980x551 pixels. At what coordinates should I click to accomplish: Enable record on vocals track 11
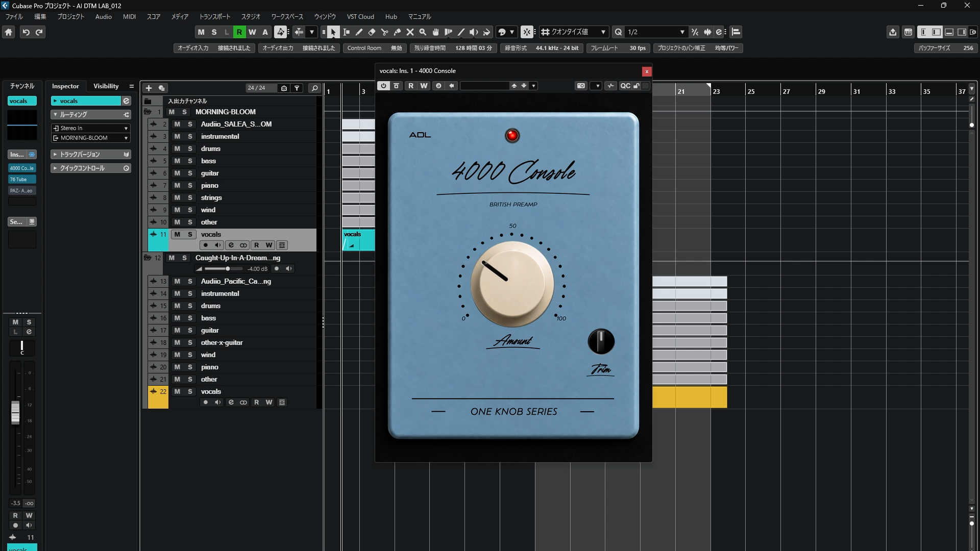[206, 245]
